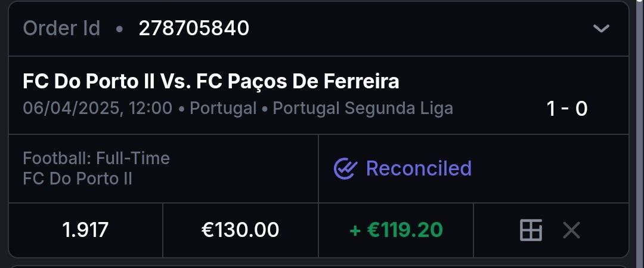Click the Reconciled double-check icon
Viewport: 644px width, 268px height.
point(345,169)
